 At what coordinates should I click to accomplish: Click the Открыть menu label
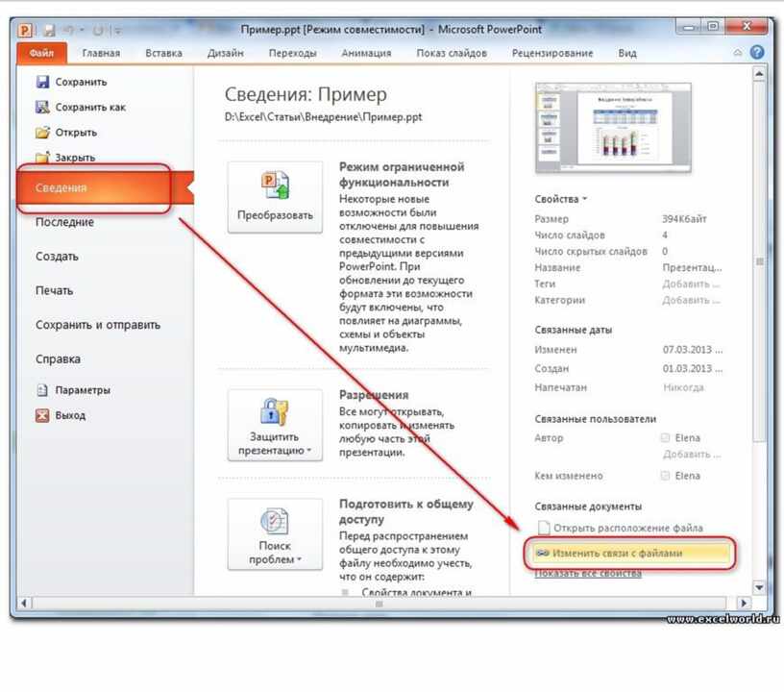click(x=76, y=133)
